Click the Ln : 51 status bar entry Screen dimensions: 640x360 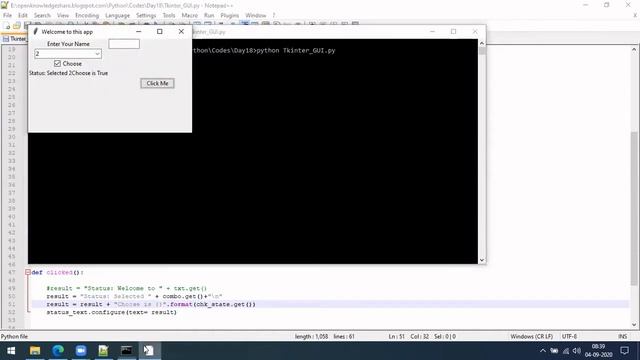(396, 337)
